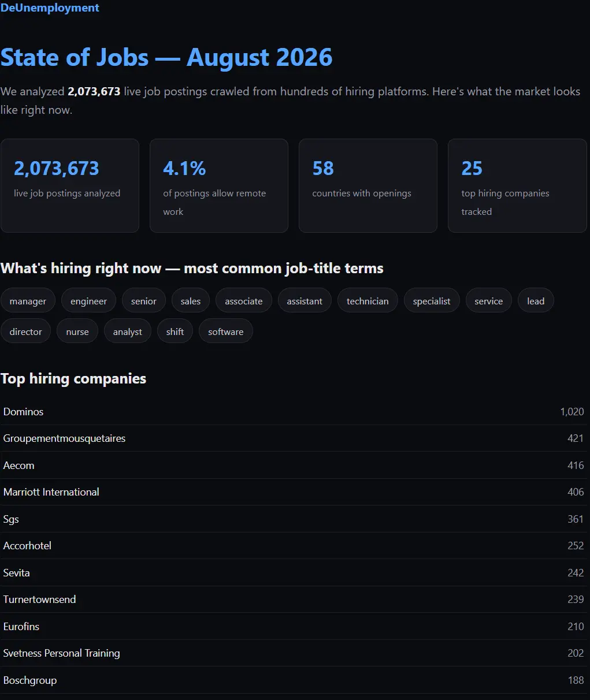Select the assistant term chip
Viewport: 590px width, 700px height.
click(x=305, y=301)
